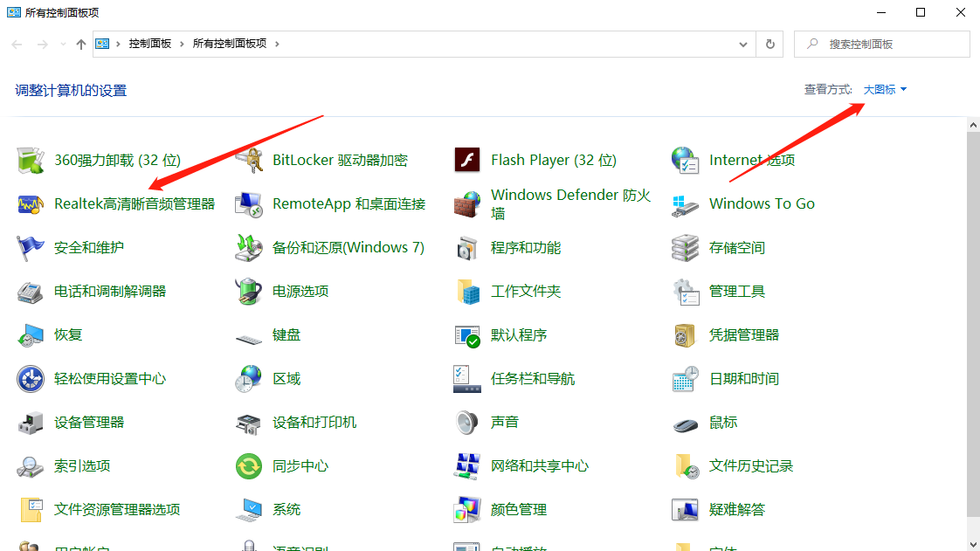Expand the address bar history dropdown arrow
This screenshot has height=551, width=980.
coord(742,45)
